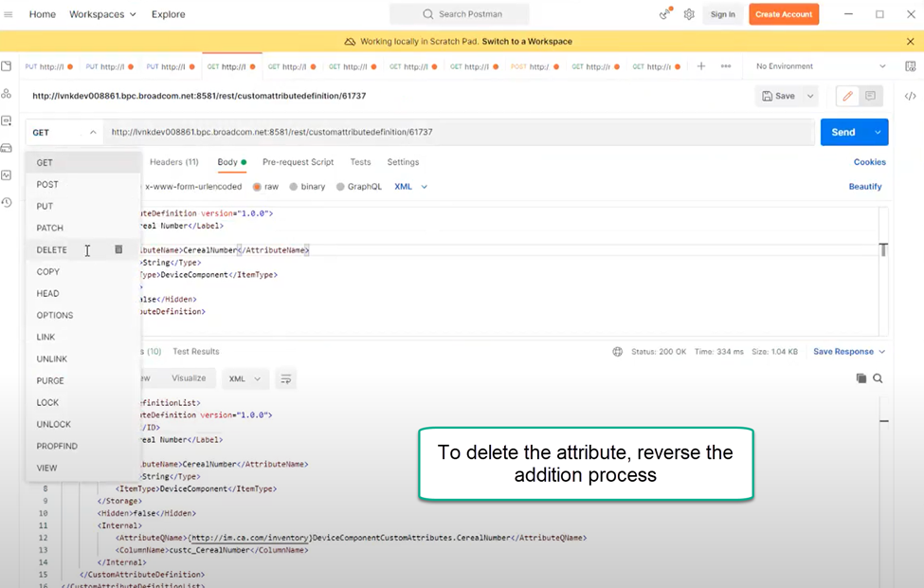The image size is (924, 588).
Task: Click Sign In
Action: pos(722,14)
